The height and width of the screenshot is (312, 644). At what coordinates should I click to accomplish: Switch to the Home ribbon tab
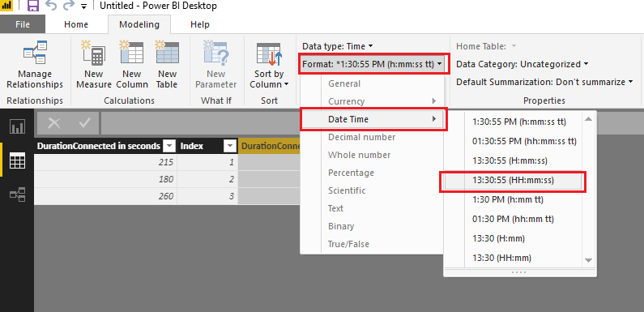[76, 24]
